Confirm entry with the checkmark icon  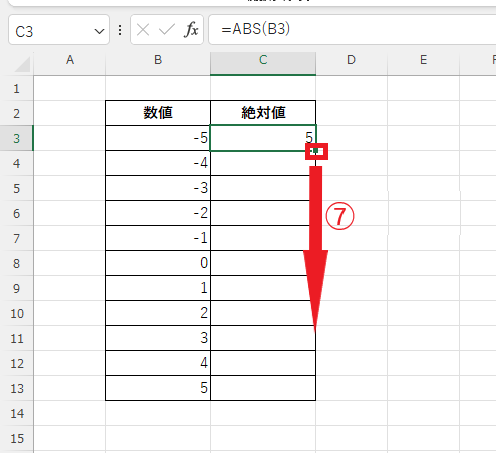click(x=167, y=30)
